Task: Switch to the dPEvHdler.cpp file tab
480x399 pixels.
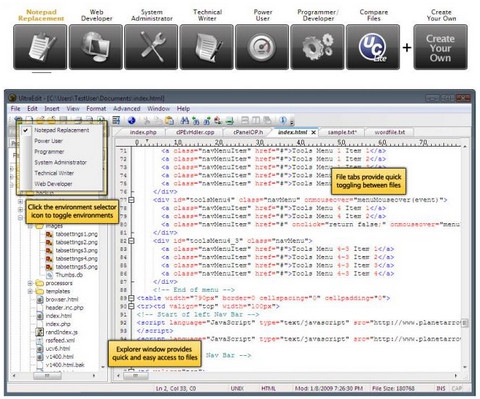Action: click(x=195, y=132)
